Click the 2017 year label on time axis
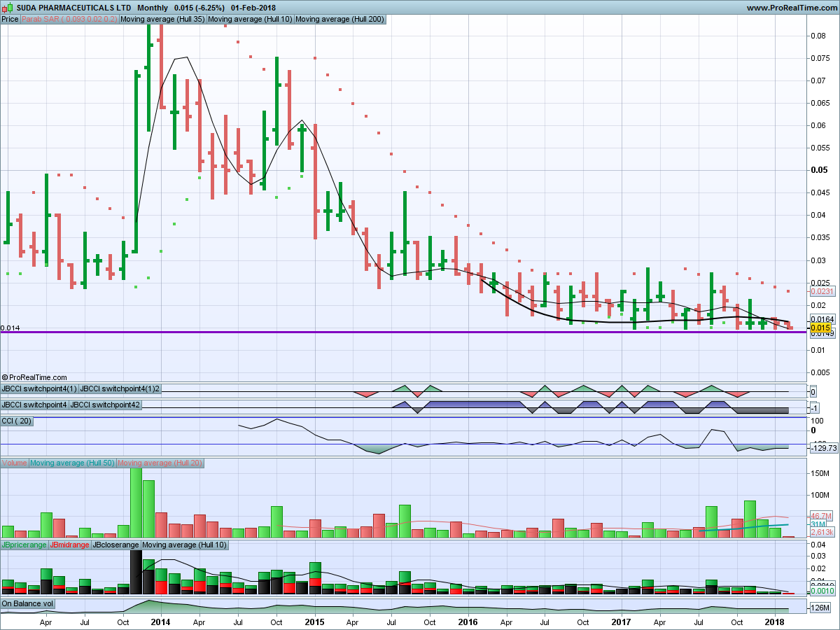The image size is (840, 630). point(621,622)
